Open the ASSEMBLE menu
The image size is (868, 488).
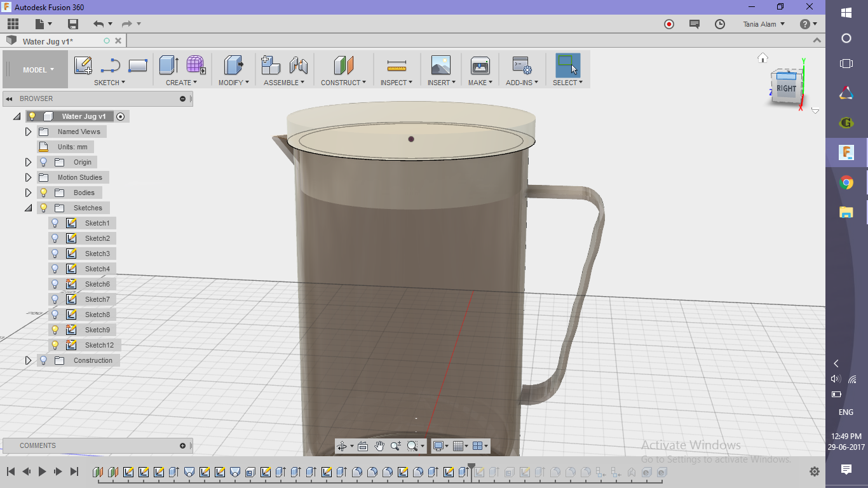pyautogui.click(x=284, y=83)
